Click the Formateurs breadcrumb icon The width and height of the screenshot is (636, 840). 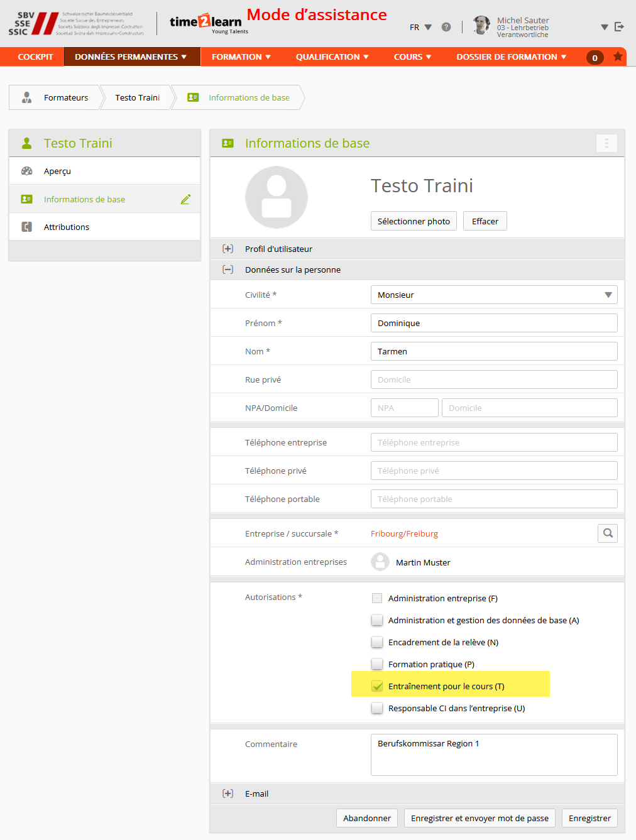[x=26, y=97]
